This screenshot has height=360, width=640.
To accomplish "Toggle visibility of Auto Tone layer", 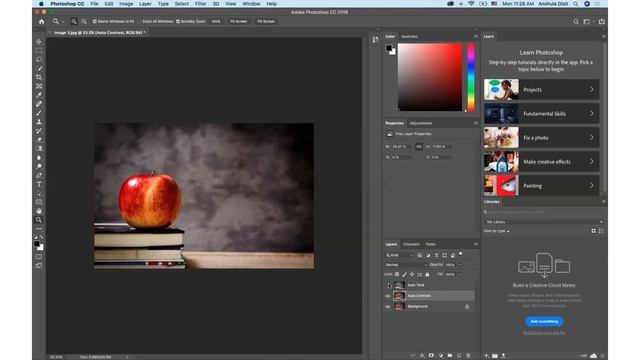I will pos(388,285).
